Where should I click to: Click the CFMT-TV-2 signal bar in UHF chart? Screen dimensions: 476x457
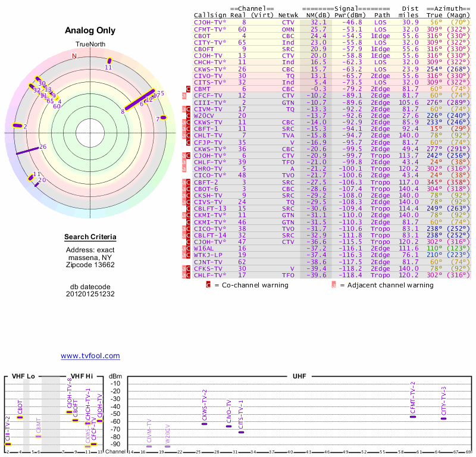[413, 417]
